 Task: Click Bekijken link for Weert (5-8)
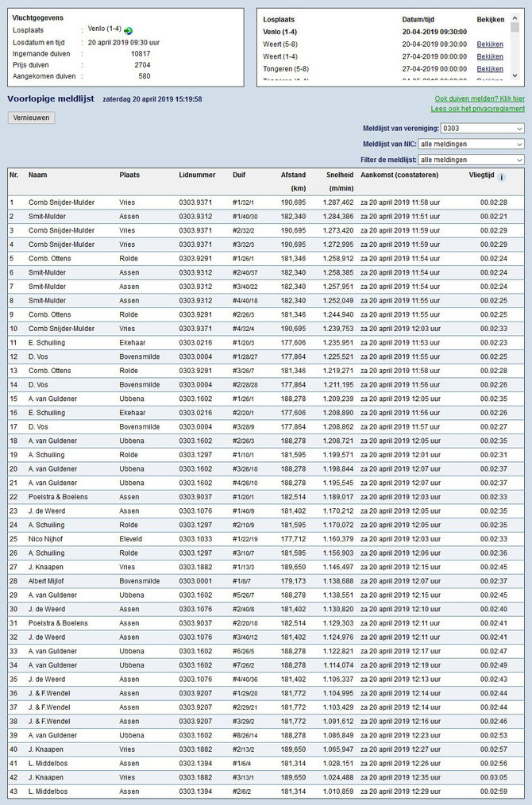pyautogui.click(x=490, y=44)
